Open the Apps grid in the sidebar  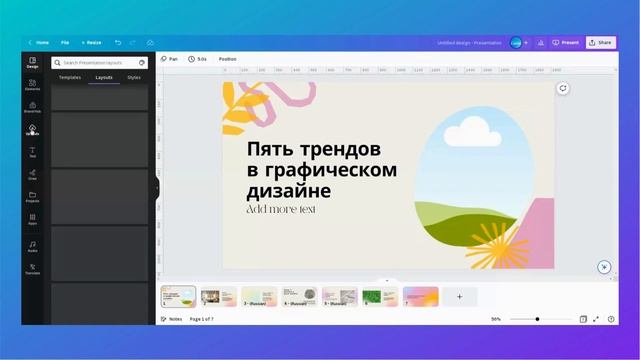32,220
